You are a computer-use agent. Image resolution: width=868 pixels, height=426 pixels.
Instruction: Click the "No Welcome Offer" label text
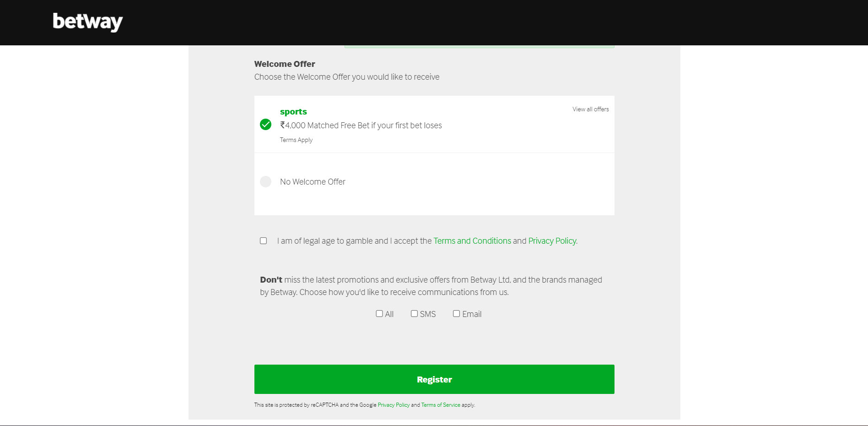pos(313,182)
